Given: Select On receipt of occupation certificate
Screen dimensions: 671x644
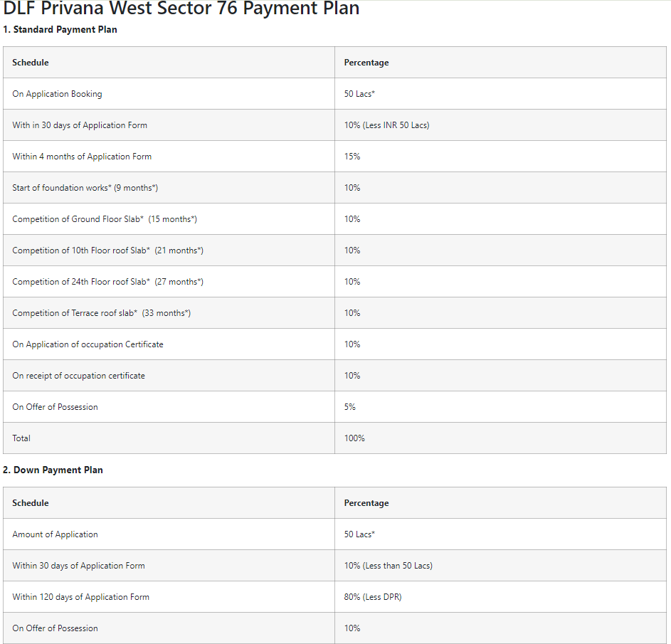Looking at the screenshot, I should tap(79, 376).
